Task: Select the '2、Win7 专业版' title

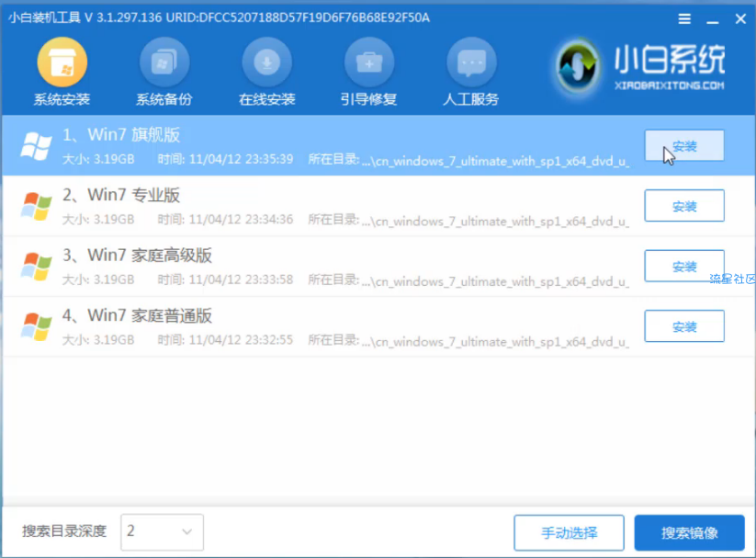Action: [x=121, y=195]
